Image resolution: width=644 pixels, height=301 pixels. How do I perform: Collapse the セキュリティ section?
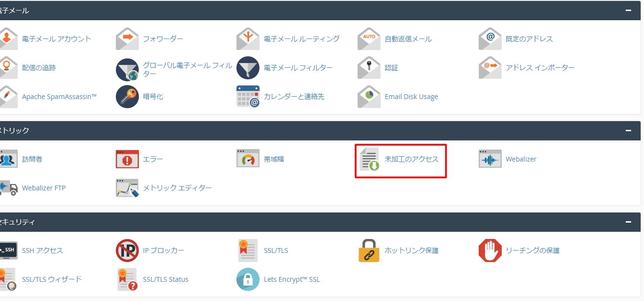click(x=628, y=222)
